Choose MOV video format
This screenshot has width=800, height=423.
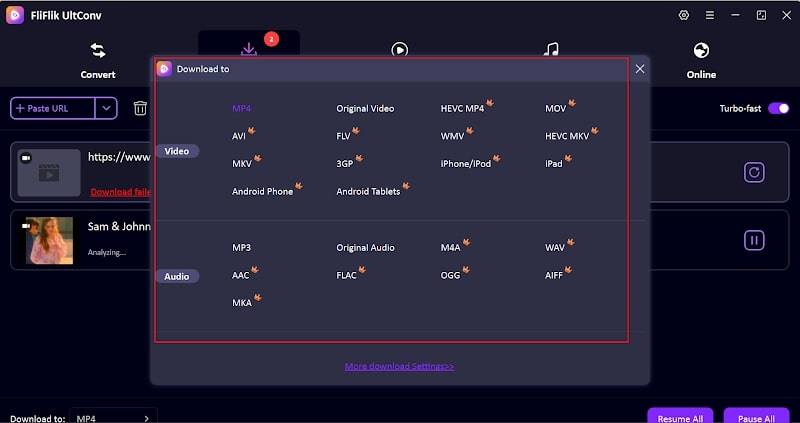(x=556, y=108)
